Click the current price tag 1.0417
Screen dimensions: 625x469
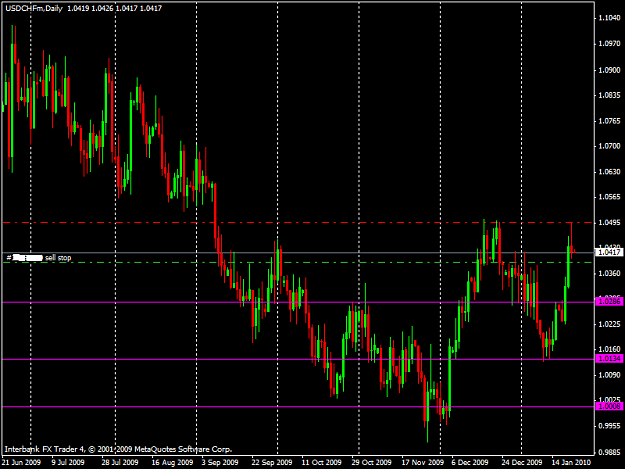tap(609, 252)
